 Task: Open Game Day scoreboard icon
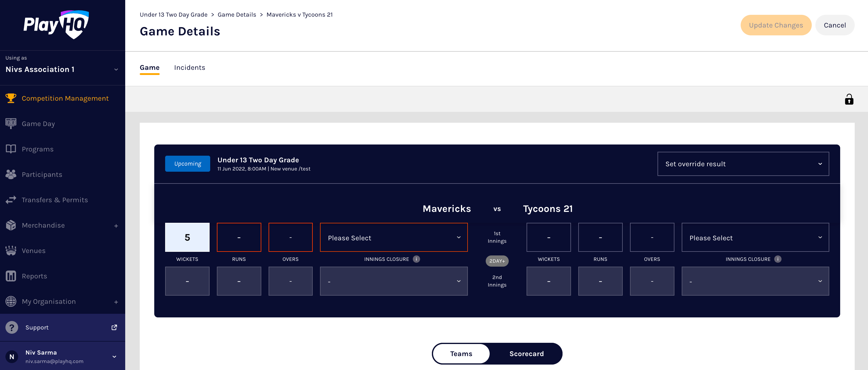click(11, 124)
